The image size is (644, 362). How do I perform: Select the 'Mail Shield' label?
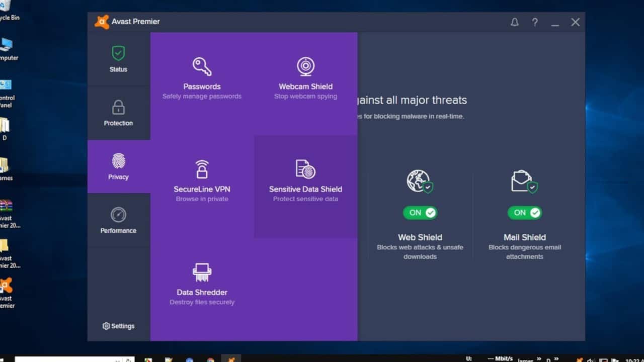coord(525,237)
